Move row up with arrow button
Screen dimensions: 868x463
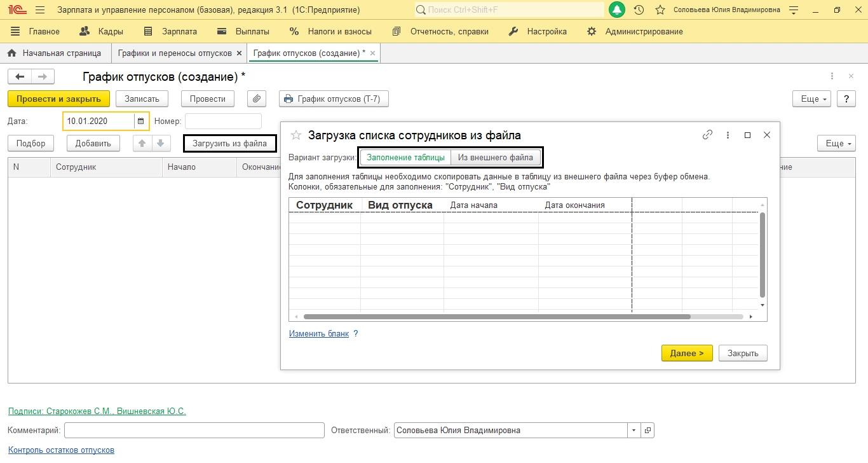tap(142, 144)
